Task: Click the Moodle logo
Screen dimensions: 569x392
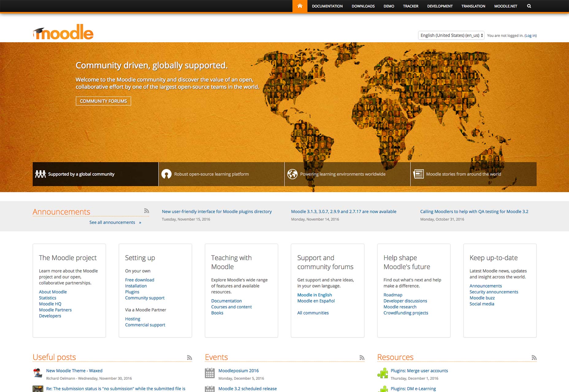Action: pyautogui.click(x=63, y=32)
